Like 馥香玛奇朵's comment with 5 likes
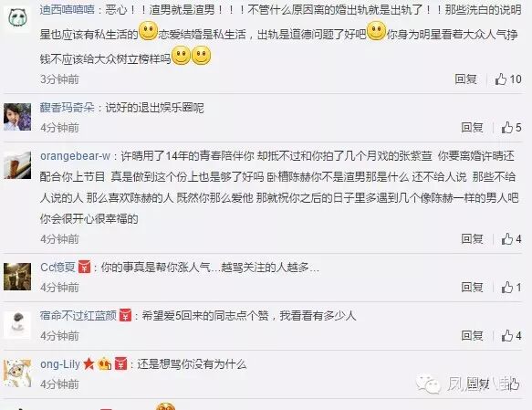This screenshot has height=410, width=532. tap(511, 128)
